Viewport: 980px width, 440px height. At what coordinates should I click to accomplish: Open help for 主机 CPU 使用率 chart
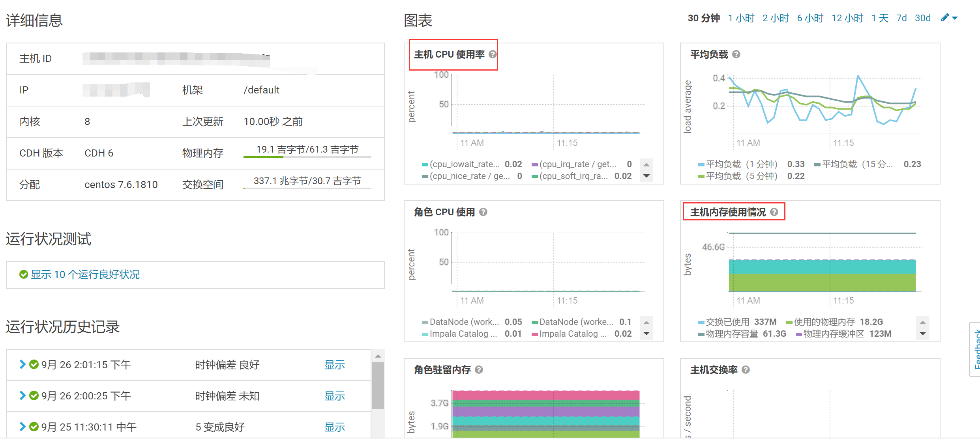[x=492, y=54]
